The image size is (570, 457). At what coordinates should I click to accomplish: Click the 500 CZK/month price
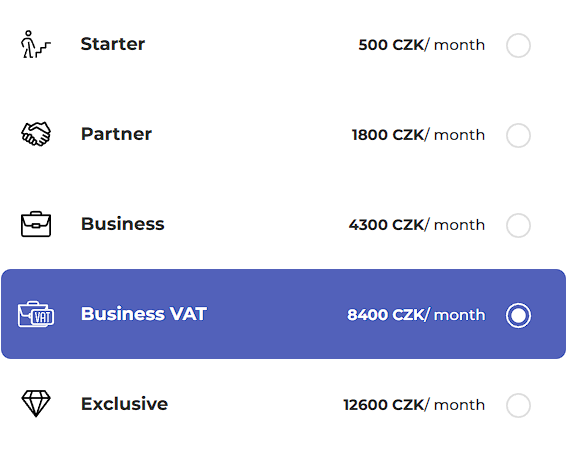[x=422, y=45]
